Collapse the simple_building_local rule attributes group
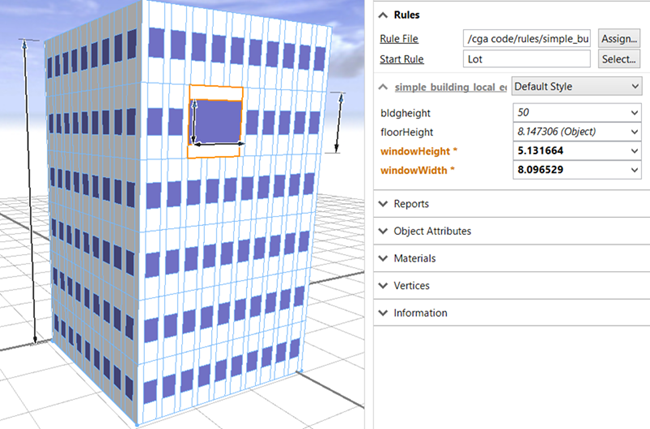Screen dimensions: 650x429 [385, 88]
